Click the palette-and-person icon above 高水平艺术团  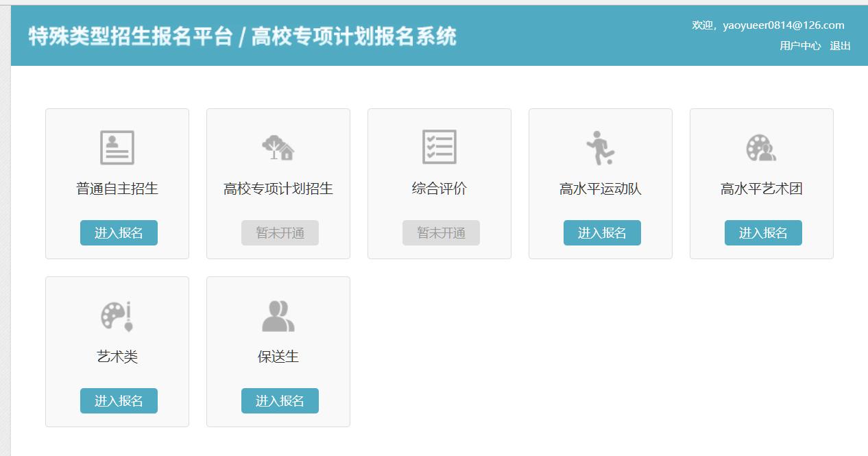762,146
